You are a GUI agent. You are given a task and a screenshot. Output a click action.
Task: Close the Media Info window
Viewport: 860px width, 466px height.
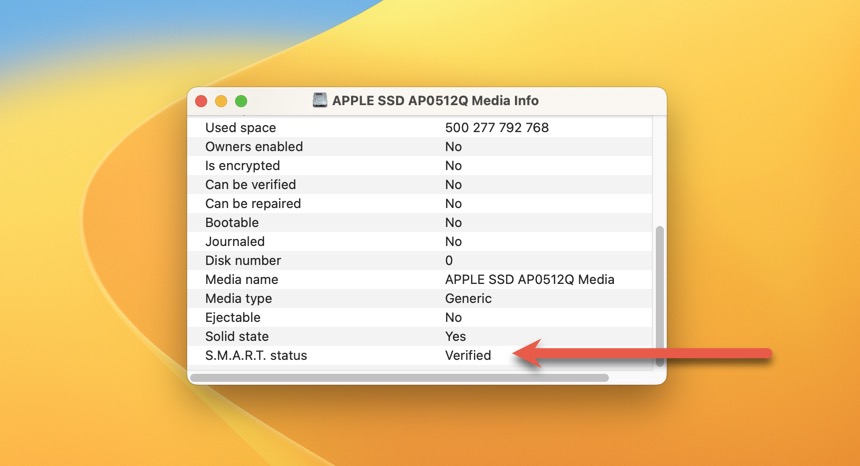point(201,101)
